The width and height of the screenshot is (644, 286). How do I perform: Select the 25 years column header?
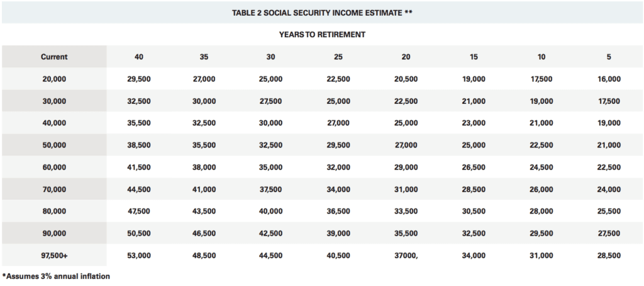[x=338, y=57]
